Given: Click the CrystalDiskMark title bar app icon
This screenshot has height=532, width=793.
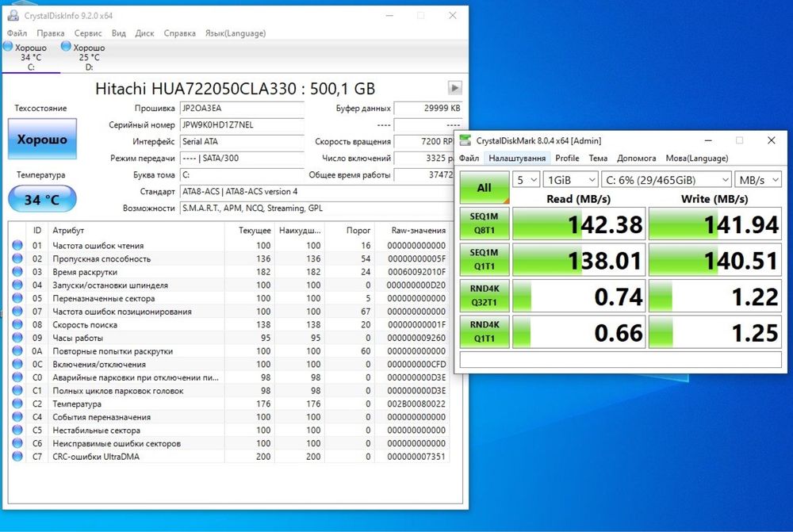Looking at the screenshot, I should (465, 140).
